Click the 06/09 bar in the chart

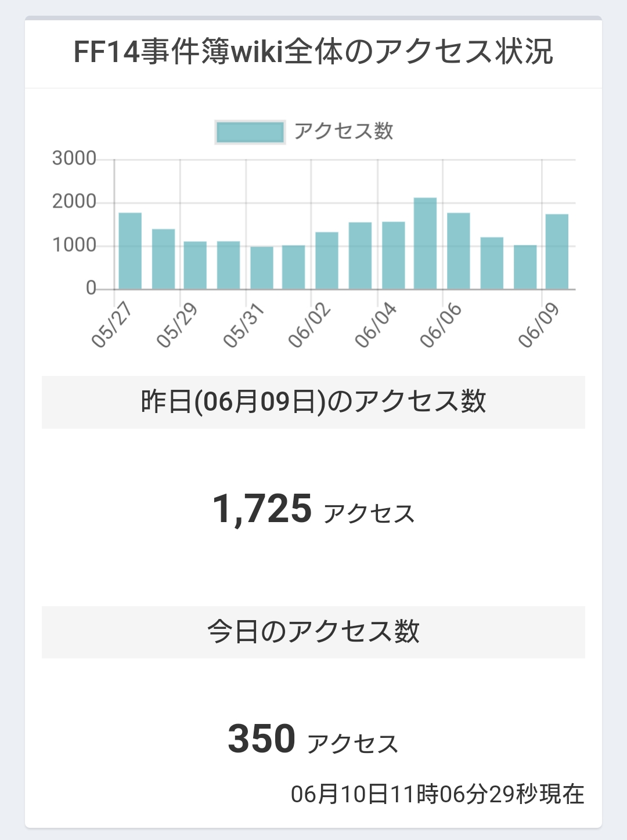point(557,251)
